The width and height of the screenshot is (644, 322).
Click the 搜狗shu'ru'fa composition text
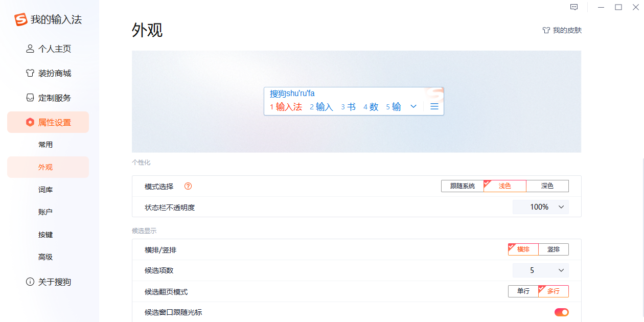coord(292,94)
